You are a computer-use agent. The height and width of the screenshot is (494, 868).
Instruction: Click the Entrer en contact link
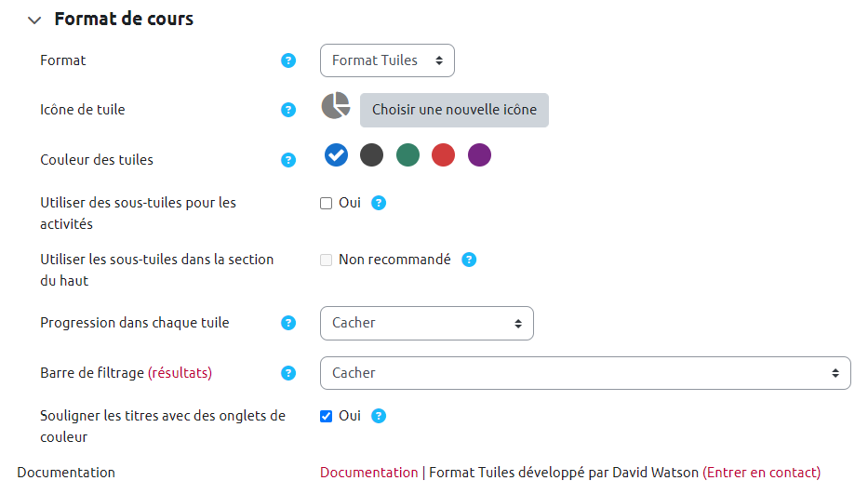pyautogui.click(x=761, y=473)
